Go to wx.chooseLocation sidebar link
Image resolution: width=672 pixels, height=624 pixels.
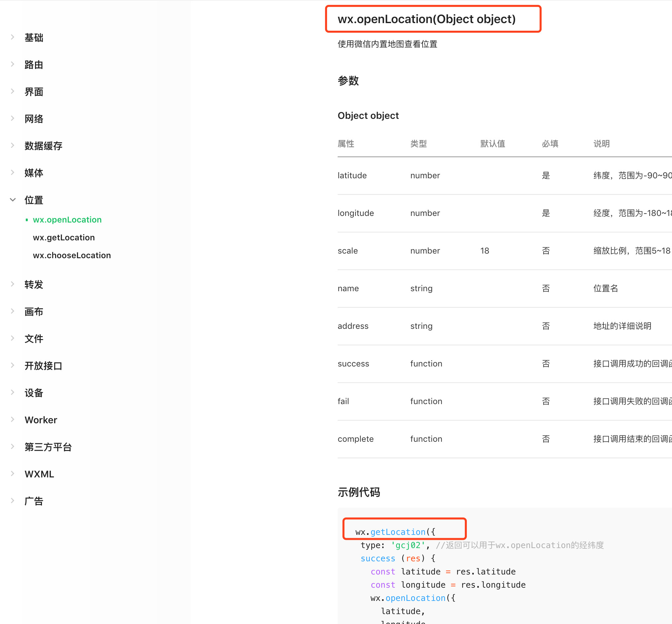coord(72,255)
